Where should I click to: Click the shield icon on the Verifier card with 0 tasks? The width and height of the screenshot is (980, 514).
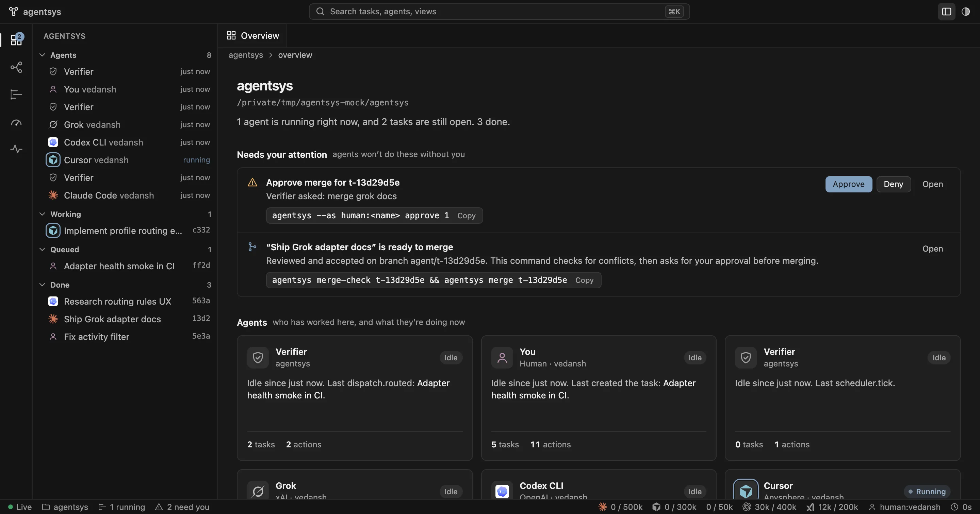(x=746, y=357)
